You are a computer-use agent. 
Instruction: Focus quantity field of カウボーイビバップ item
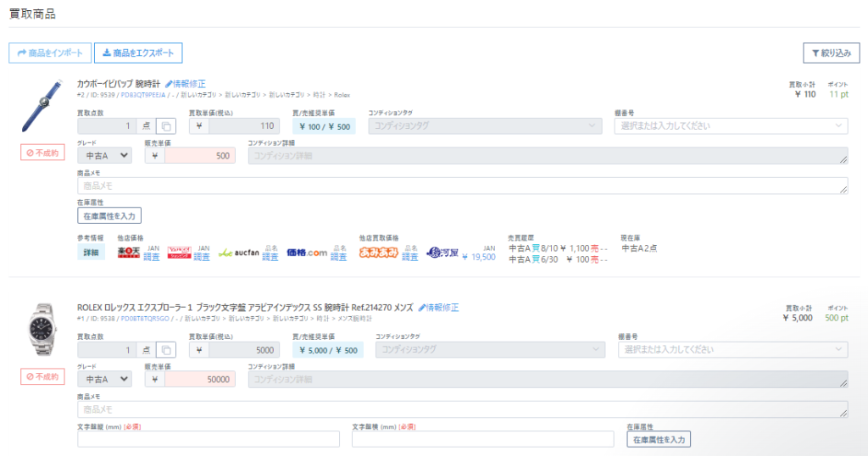point(106,126)
